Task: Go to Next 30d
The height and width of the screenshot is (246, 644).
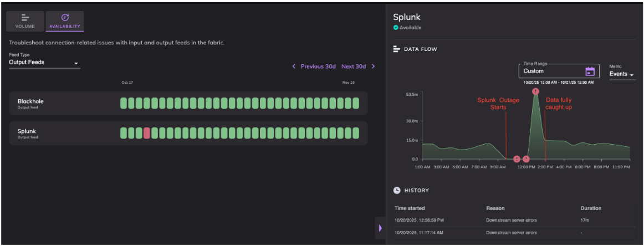Action: pyautogui.click(x=354, y=66)
